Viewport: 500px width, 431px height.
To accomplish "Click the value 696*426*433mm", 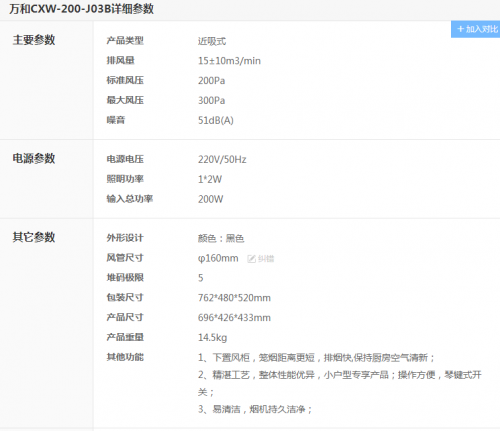I will click(234, 318).
